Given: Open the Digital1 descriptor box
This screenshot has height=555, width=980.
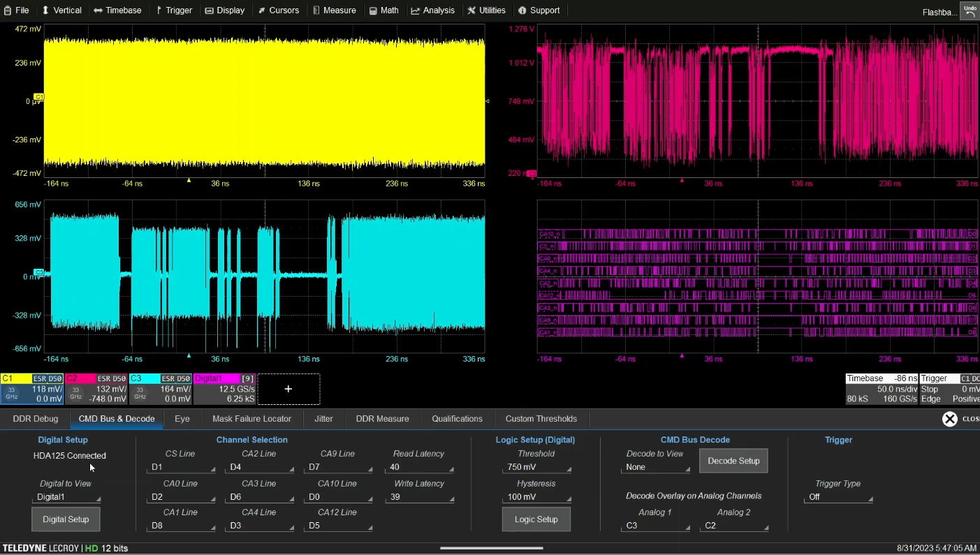Looking at the screenshot, I should [x=224, y=389].
